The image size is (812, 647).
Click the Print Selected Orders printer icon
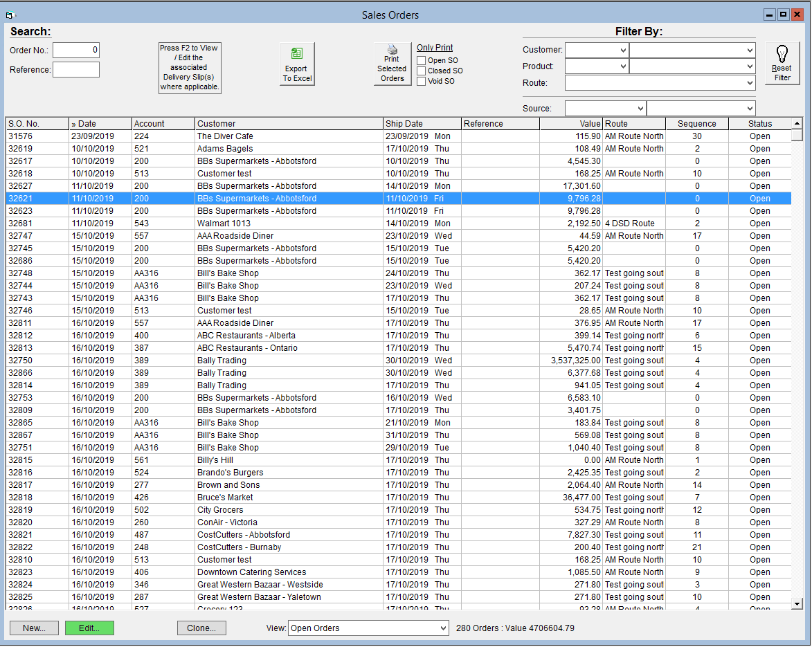[x=392, y=64]
